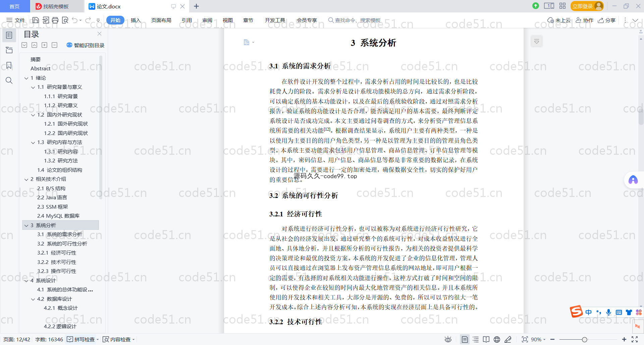Switch to page view layout icon
Image resolution: width=644 pixels, height=345 pixels.
click(x=465, y=339)
